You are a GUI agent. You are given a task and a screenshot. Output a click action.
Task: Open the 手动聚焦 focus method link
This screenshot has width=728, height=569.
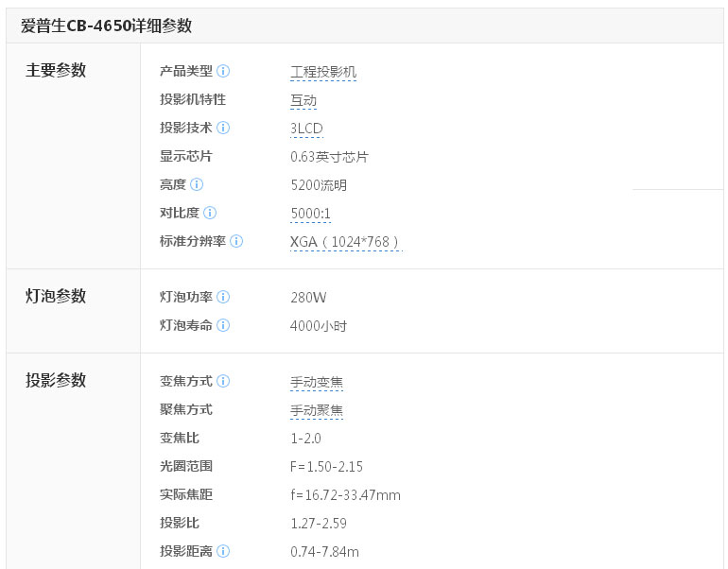[x=317, y=410]
